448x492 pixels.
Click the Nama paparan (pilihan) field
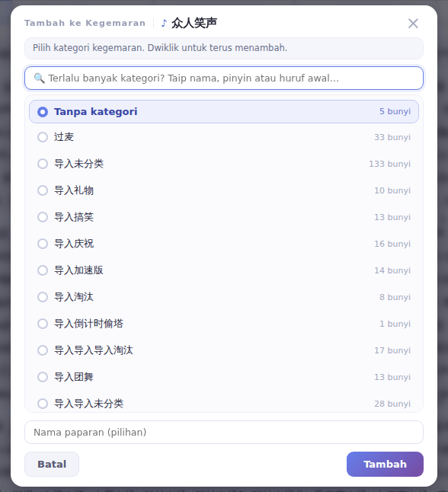(224, 433)
